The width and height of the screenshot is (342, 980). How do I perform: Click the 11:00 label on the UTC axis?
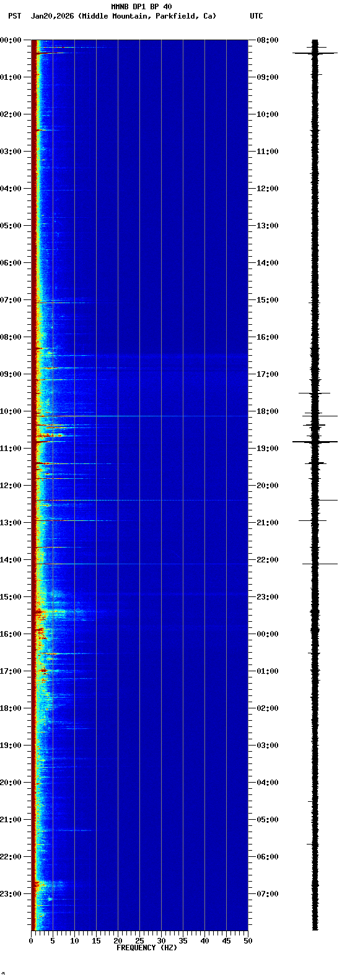click(268, 152)
